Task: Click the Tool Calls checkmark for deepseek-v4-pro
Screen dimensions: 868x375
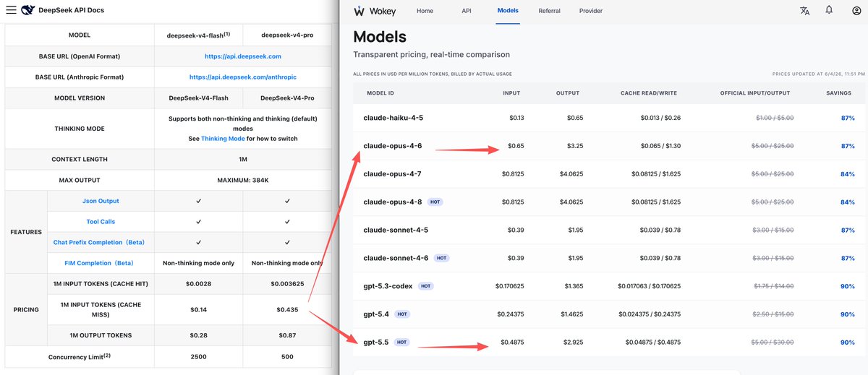Action: [287, 222]
